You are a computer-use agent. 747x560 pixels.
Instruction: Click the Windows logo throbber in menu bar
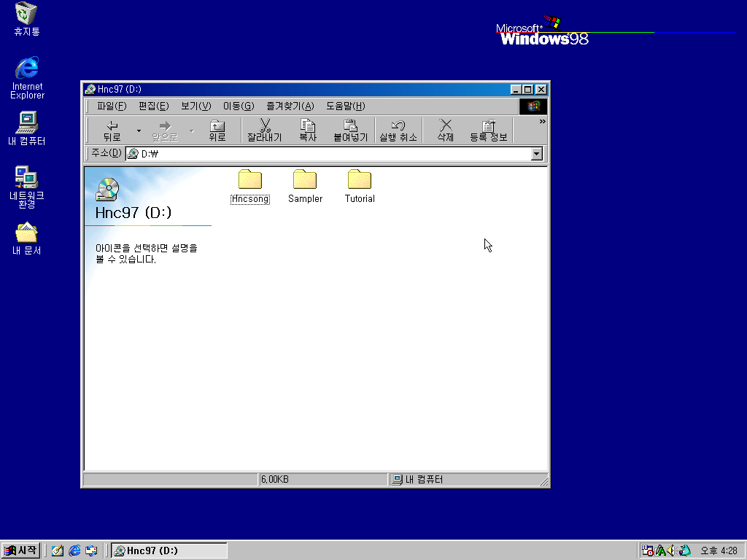pos(533,106)
